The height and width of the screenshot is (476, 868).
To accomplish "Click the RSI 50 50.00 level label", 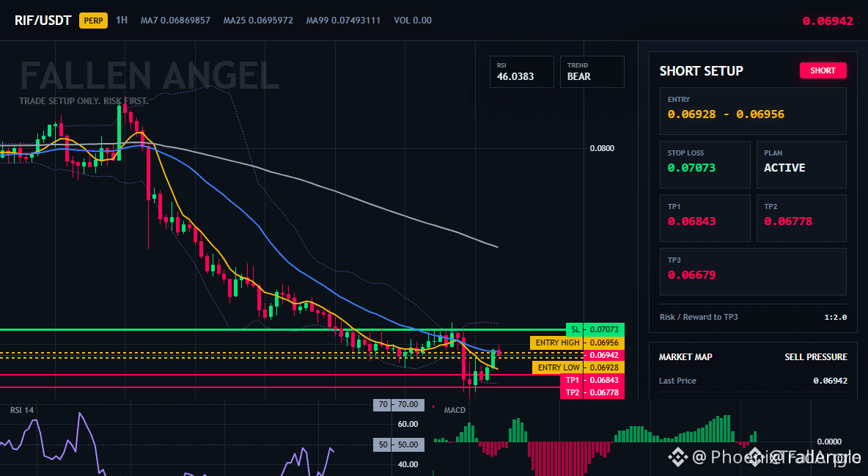I will click(x=399, y=444).
